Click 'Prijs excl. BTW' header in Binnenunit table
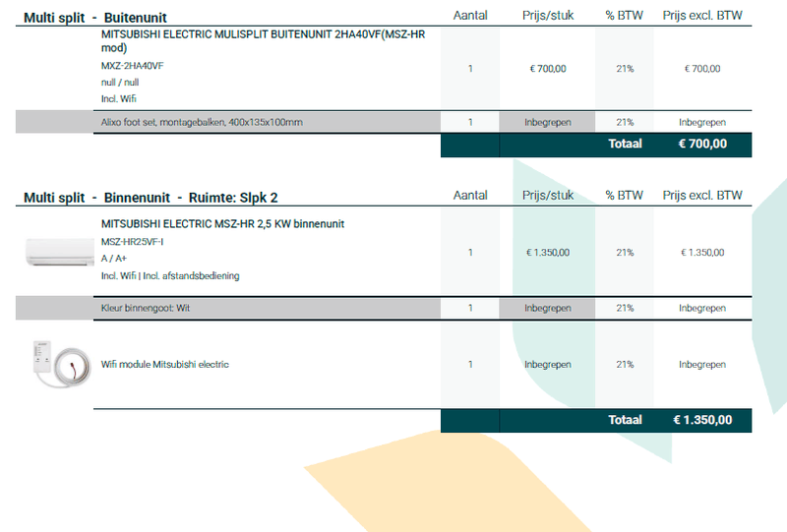Viewport: 787px width, 532px height. pyautogui.click(x=702, y=196)
